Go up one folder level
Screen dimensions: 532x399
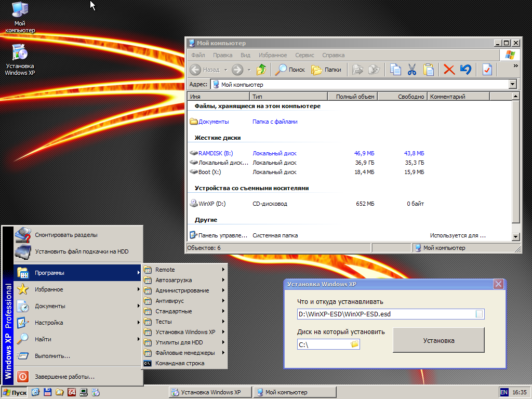pos(261,70)
